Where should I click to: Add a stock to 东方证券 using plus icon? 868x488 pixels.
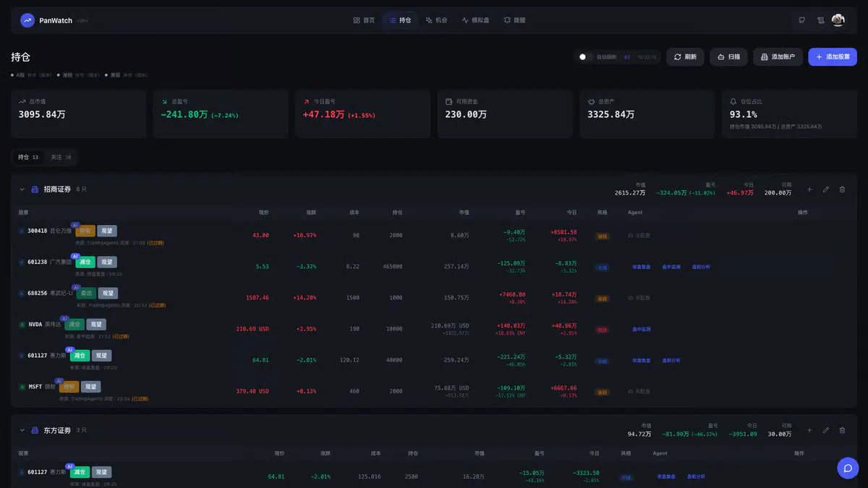click(809, 430)
